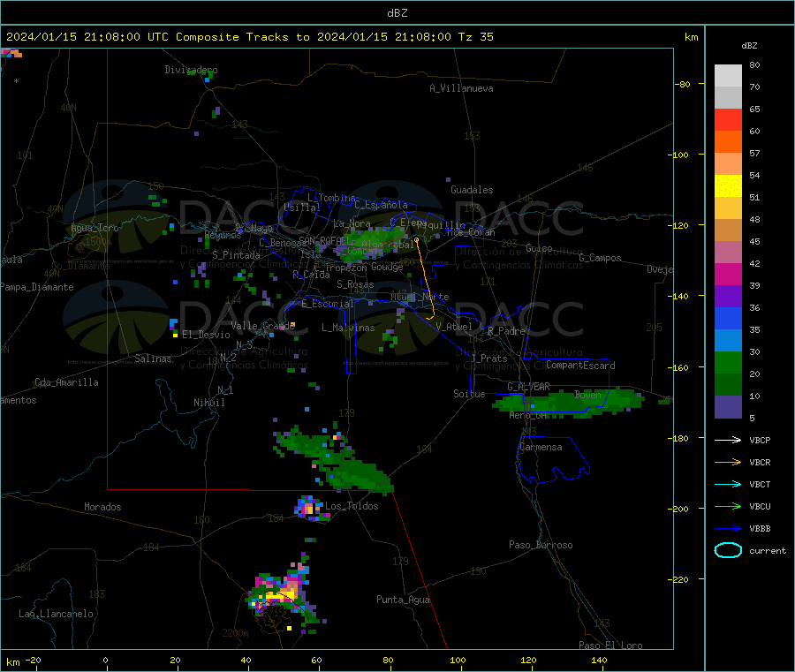This screenshot has height=672, width=795.
Task: Click the 'Guadales' map label
Action: click(472, 190)
